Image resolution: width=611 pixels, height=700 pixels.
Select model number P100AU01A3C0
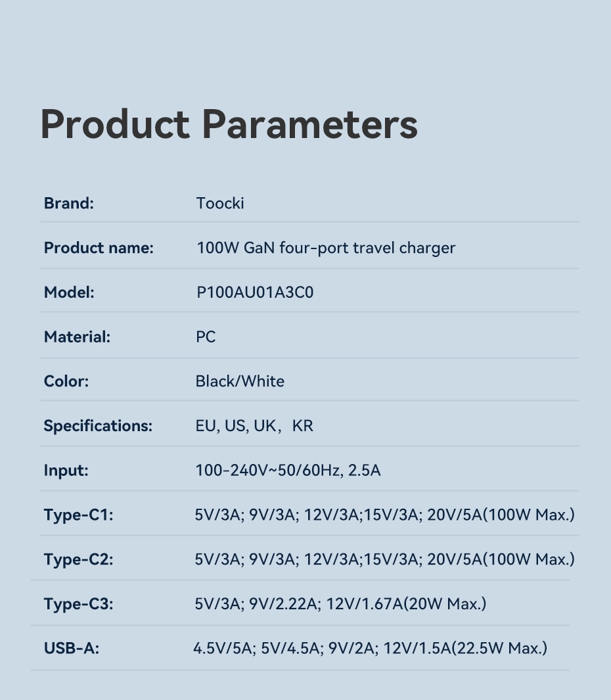tap(255, 292)
